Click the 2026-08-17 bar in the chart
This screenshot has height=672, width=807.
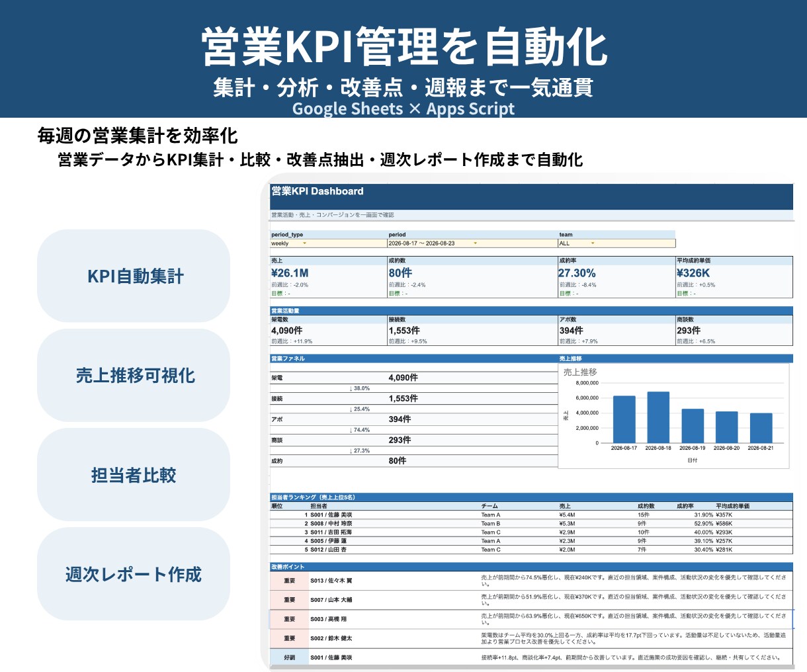click(x=624, y=419)
